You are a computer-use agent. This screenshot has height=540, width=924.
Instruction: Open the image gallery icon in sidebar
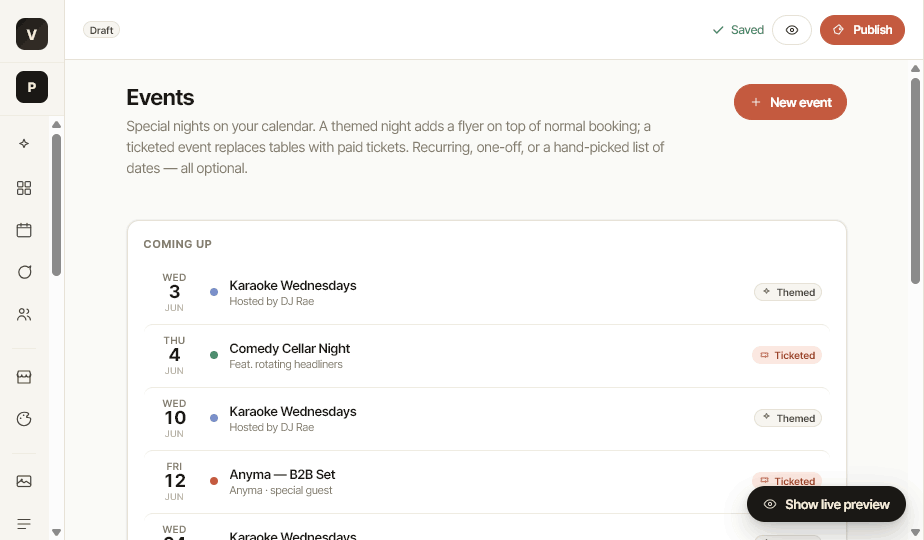(24, 482)
